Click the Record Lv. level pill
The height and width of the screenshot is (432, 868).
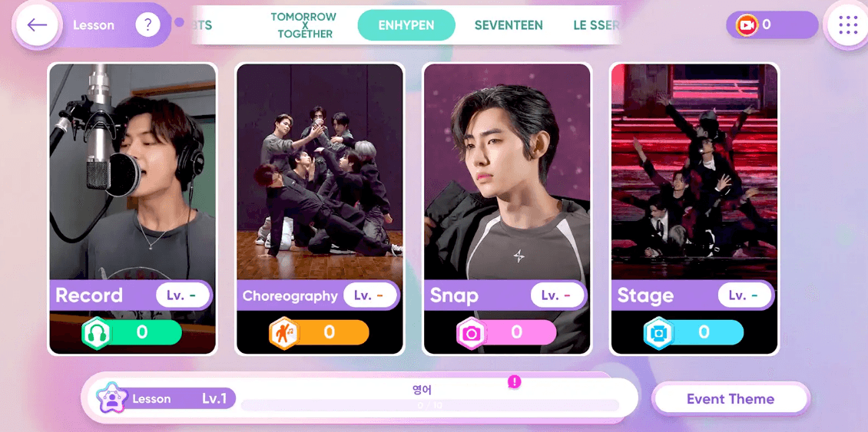183,295
